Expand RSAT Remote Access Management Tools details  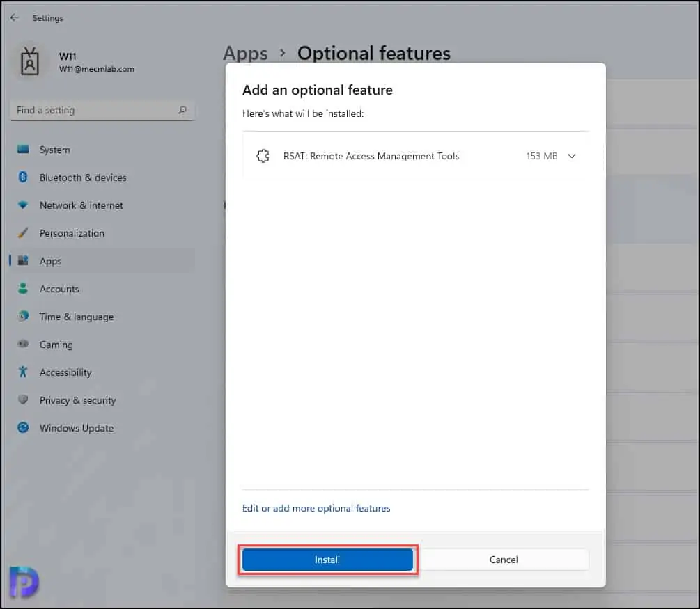tap(572, 156)
